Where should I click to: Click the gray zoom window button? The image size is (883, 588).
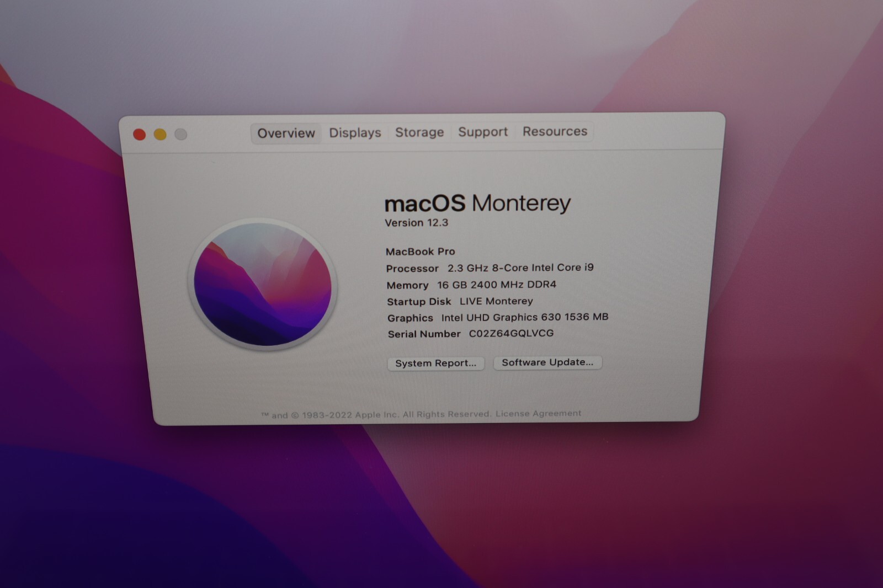tap(181, 134)
